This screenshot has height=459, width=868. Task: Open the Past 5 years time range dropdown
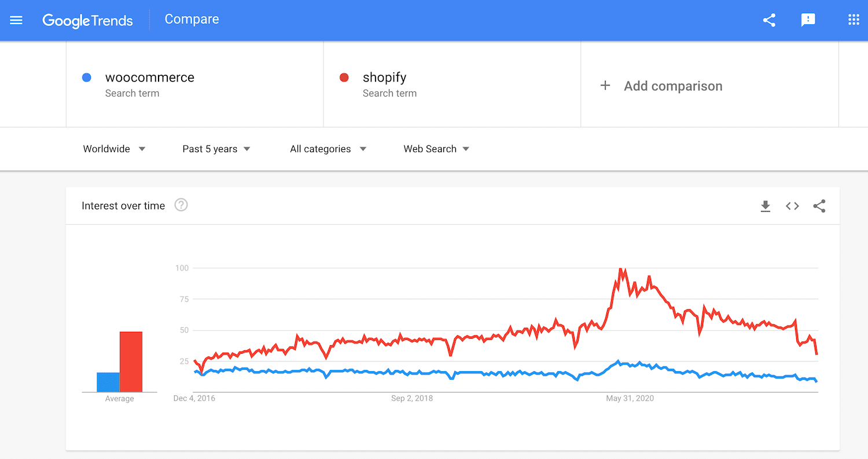pyautogui.click(x=215, y=149)
